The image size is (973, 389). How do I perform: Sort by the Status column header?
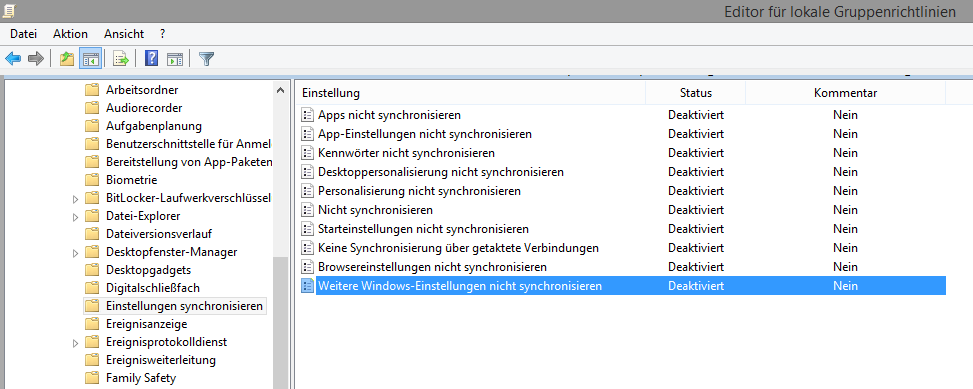pos(696,94)
